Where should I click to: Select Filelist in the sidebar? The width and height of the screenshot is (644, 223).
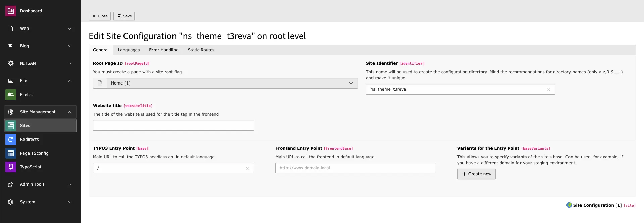pos(27,95)
